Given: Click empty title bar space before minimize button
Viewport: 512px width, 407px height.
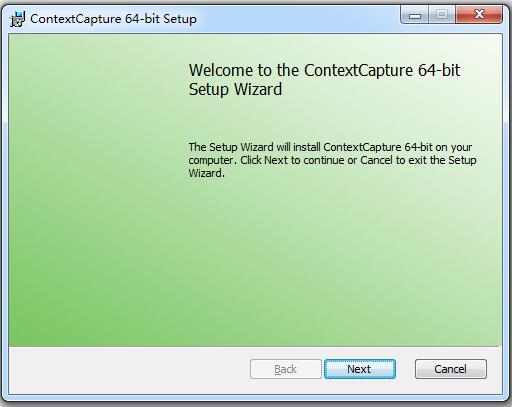Looking at the screenshot, I should 297,18.
